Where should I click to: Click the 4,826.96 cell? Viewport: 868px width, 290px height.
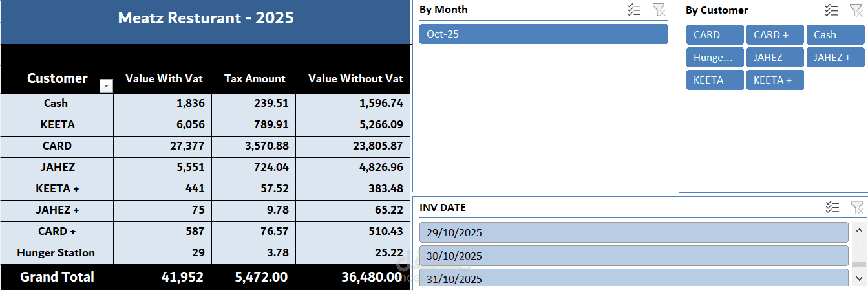tap(353, 168)
